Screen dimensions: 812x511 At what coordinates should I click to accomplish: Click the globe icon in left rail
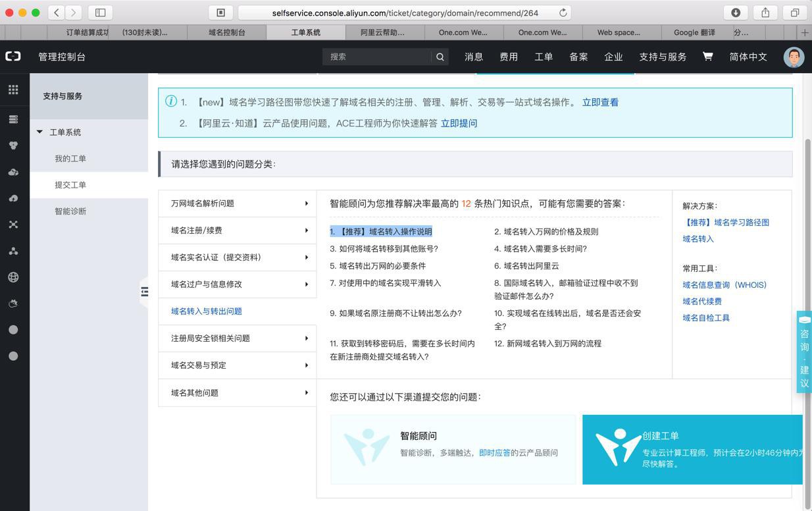point(13,277)
